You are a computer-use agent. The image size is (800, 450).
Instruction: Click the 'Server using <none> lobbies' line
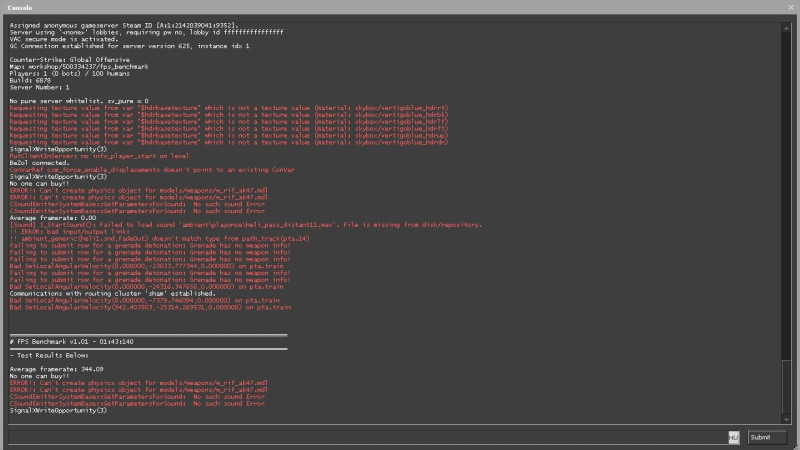[146, 32]
